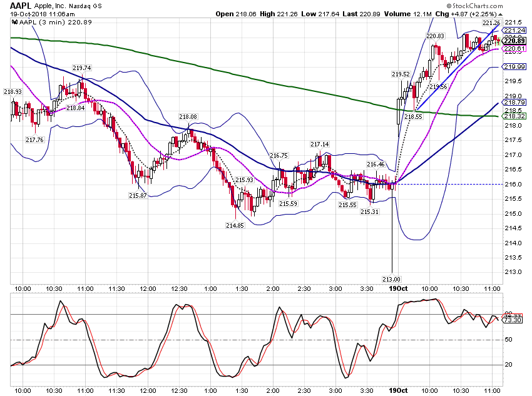Click the 220.83 peak annotation
Viewport: 532px width, 396px height.
pyautogui.click(x=436, y=36)
